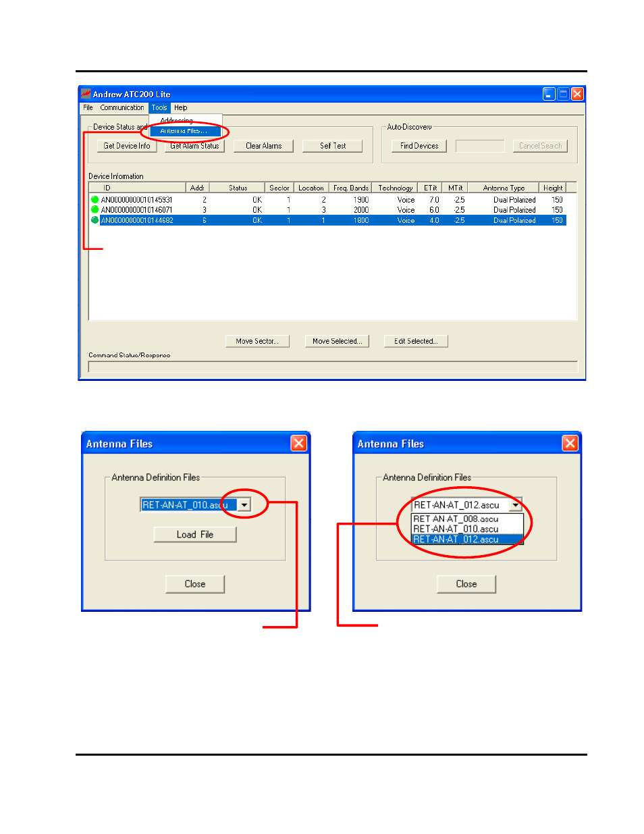Sort by MTilt column header
644x834 pixels.
456,188
